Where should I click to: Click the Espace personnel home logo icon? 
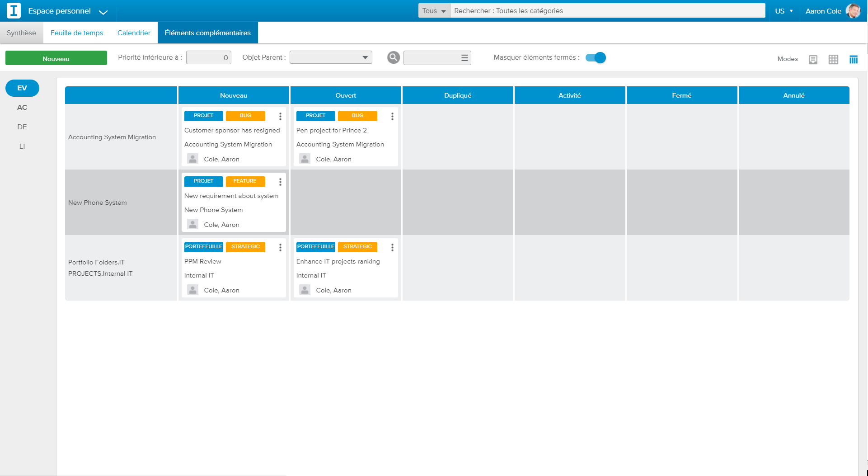pos(14,10)
